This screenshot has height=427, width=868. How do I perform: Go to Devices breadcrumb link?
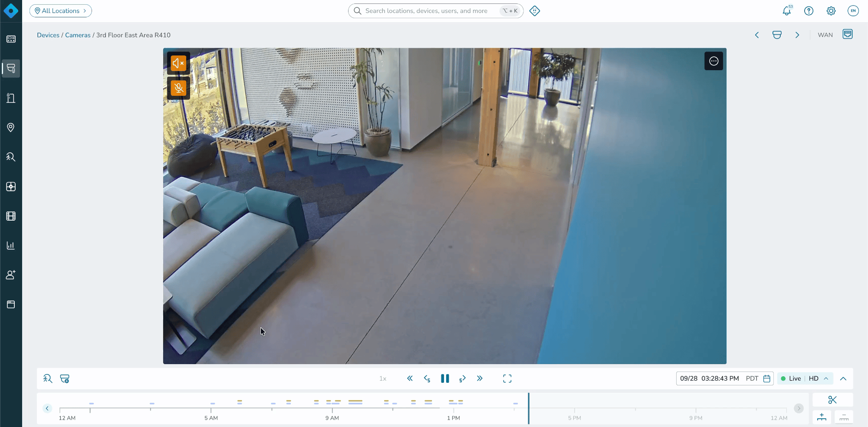pos(48,35)
